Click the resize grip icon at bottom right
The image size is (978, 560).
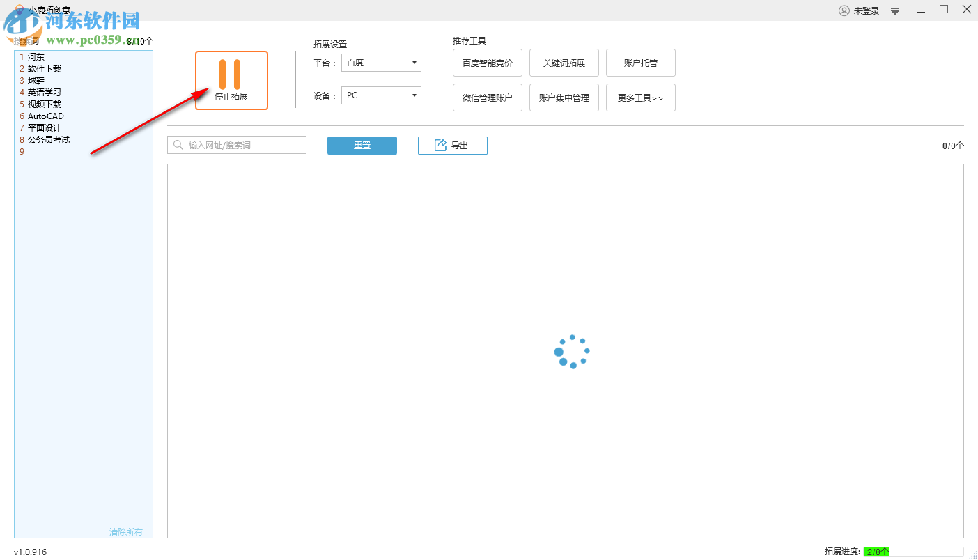(972, 555)
